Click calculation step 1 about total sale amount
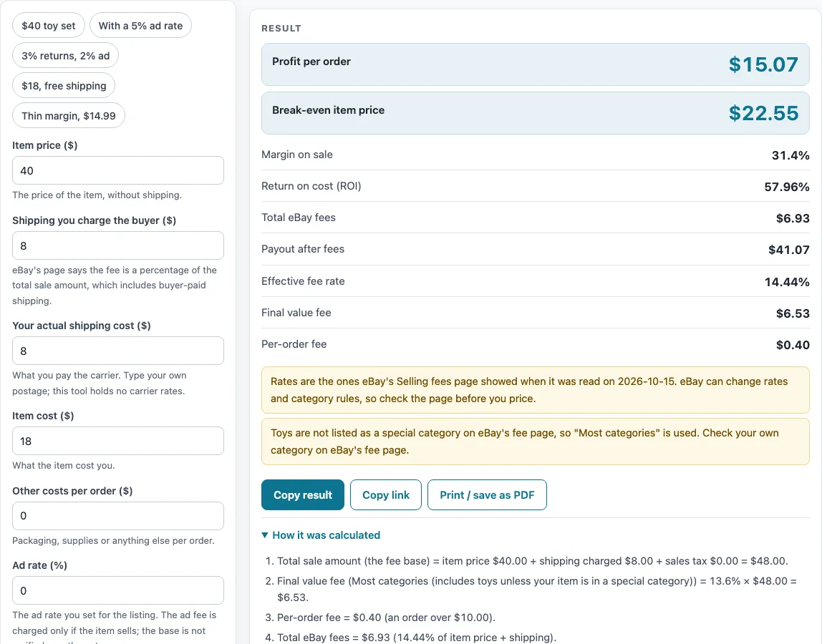The width and height of the screenshot is (822, 644). [x=532, y=561]
